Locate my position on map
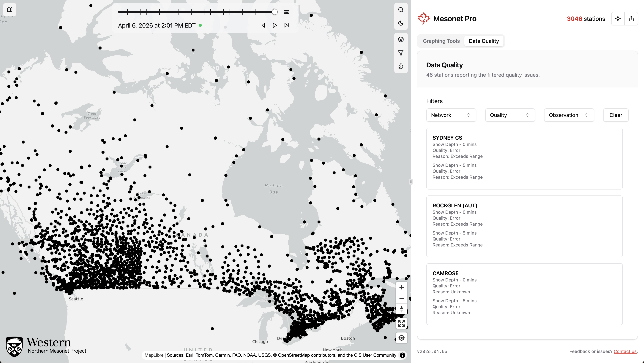 pyautogui.click(x=402, y=338)
